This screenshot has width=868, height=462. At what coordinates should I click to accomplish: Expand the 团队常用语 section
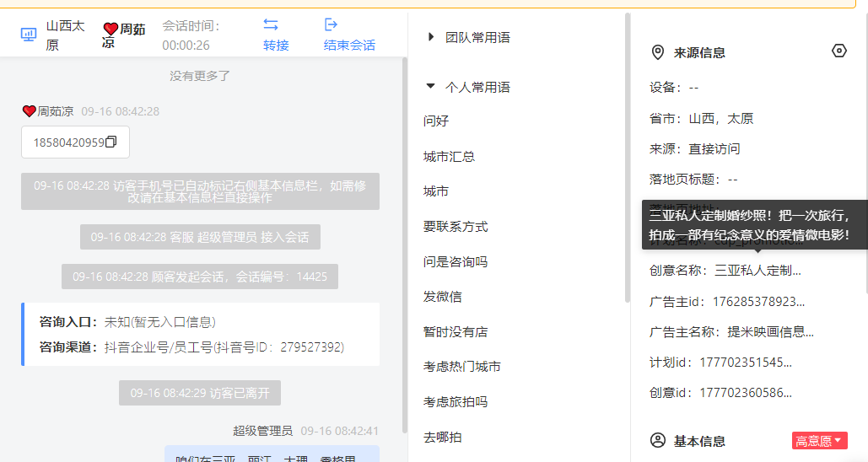[x=431, y=38]
